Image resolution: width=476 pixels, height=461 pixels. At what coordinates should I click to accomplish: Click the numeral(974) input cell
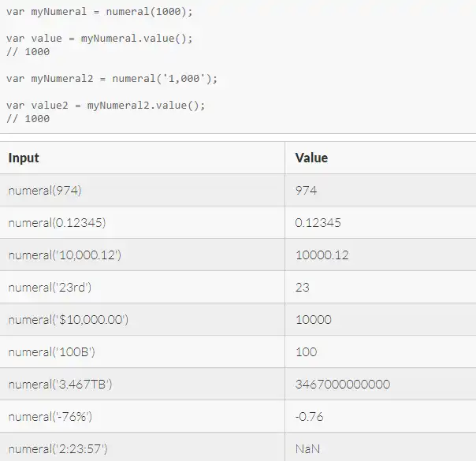(x=45, y=191)
